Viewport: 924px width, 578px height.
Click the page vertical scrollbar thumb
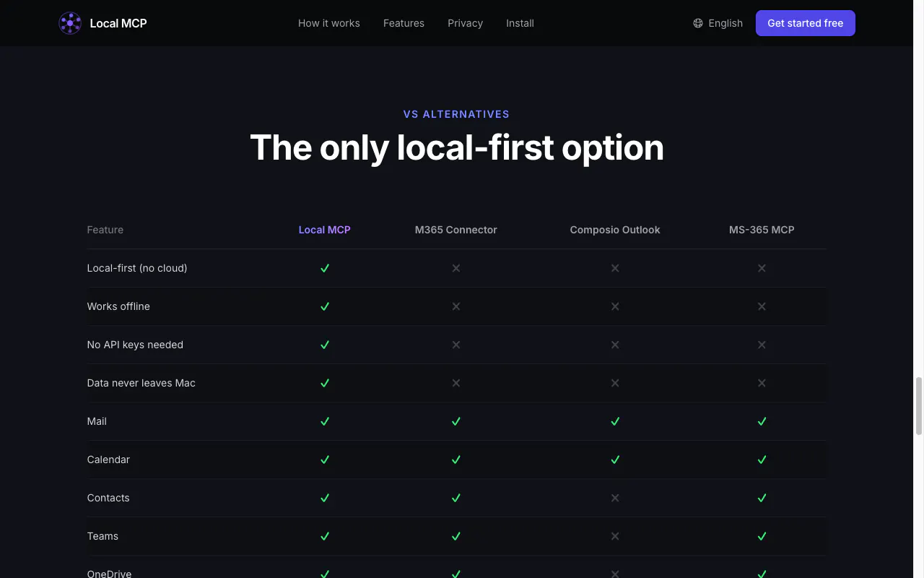(x=919, y=405)
